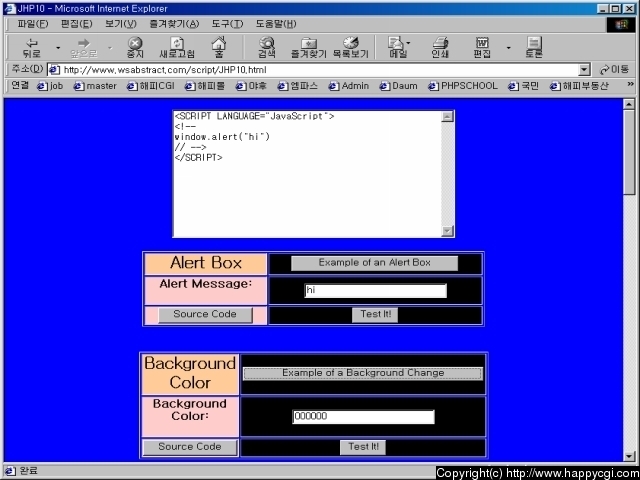The height and width of the screenshot is (480, 640).
Task: Click Source Code button under Alert Message
Action: point(205,315)
